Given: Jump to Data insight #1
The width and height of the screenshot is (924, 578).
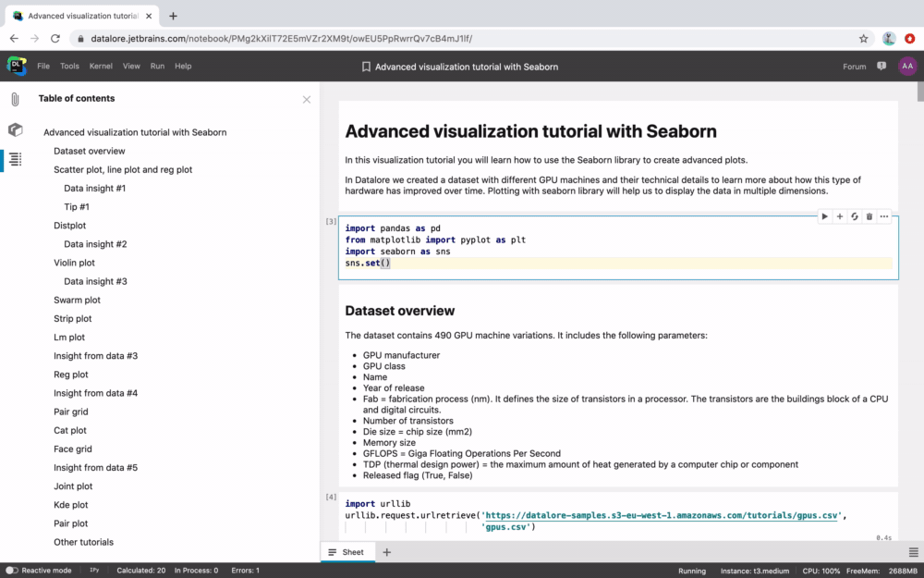Looking at the screenshot, I should pyautogui.click(x=94, y=188).
